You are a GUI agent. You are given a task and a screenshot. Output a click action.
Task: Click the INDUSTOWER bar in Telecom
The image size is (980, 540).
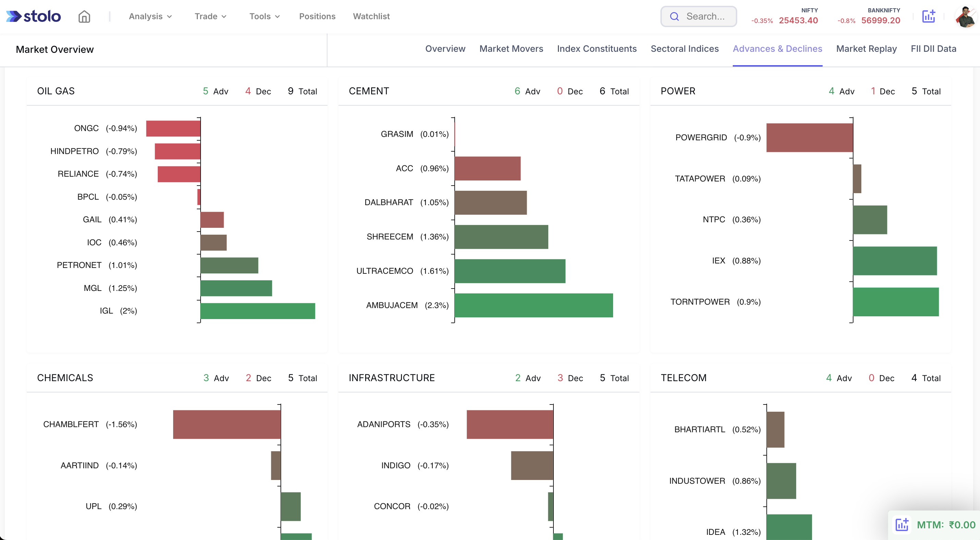click(781, 481)
